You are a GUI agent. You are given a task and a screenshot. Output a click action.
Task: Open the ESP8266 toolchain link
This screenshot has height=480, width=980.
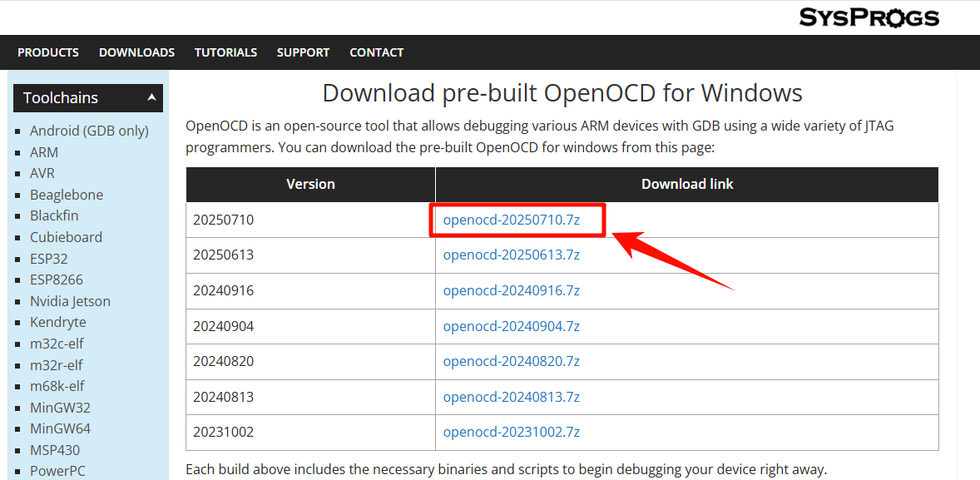click(x=57, y=280)
